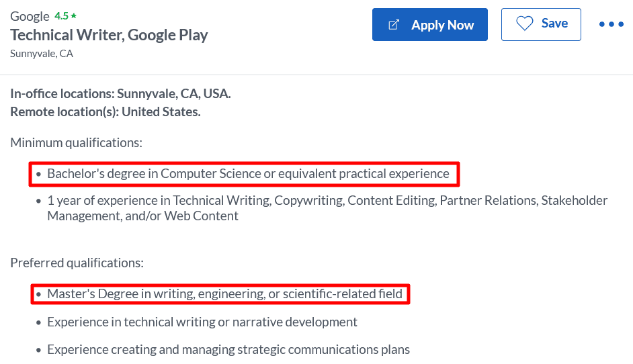
Task: Click the Remote location(s) line
Action: [105, 111]
